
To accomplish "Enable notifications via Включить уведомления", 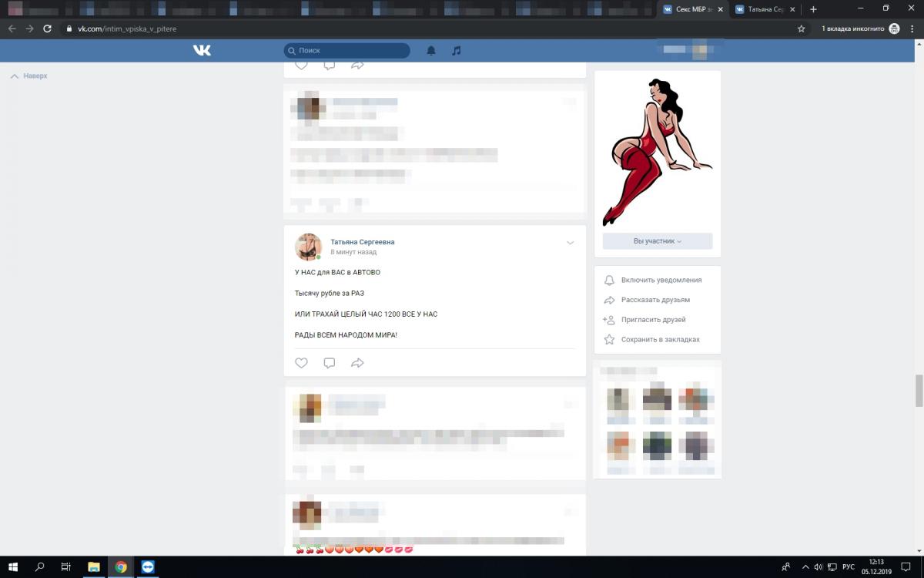I will [x=661, y=280].
